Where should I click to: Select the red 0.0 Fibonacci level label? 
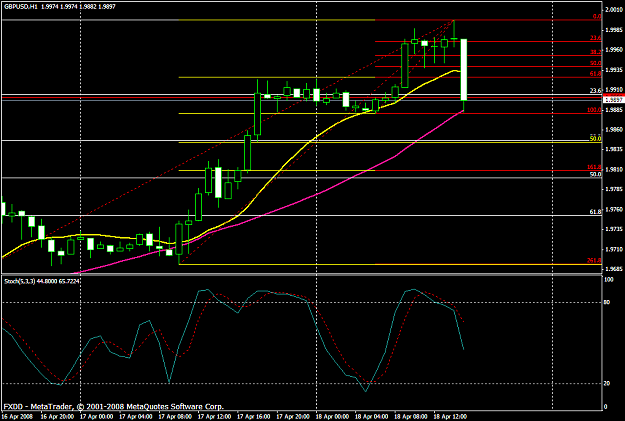pyautogui.click(x=597, y=17)
